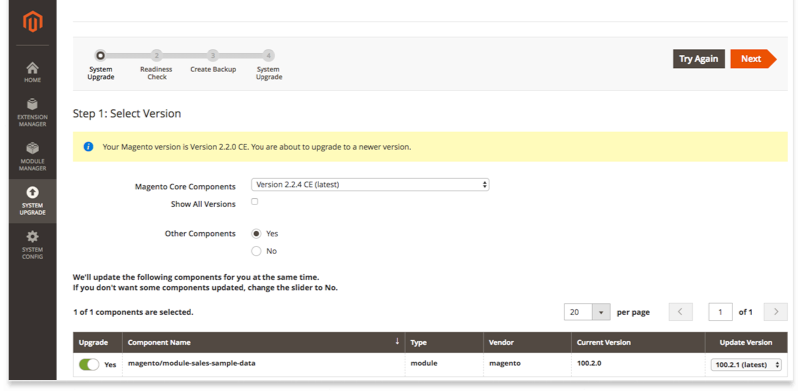798x392 pixels.
Task: Click the Current Version column header
Action: [x=638, y=343]
